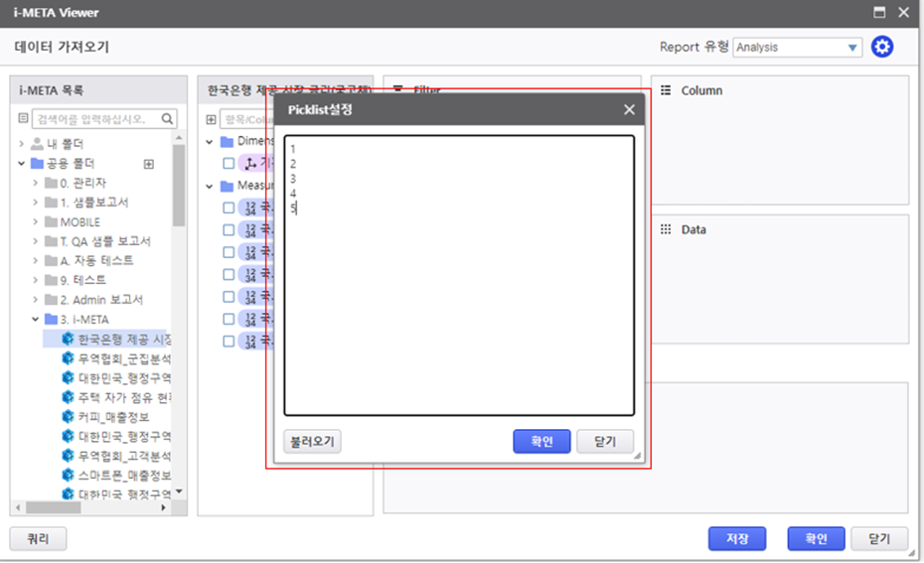
Task: Select the 한국은행 제공 시장 item
Action: tap(124, 340)
